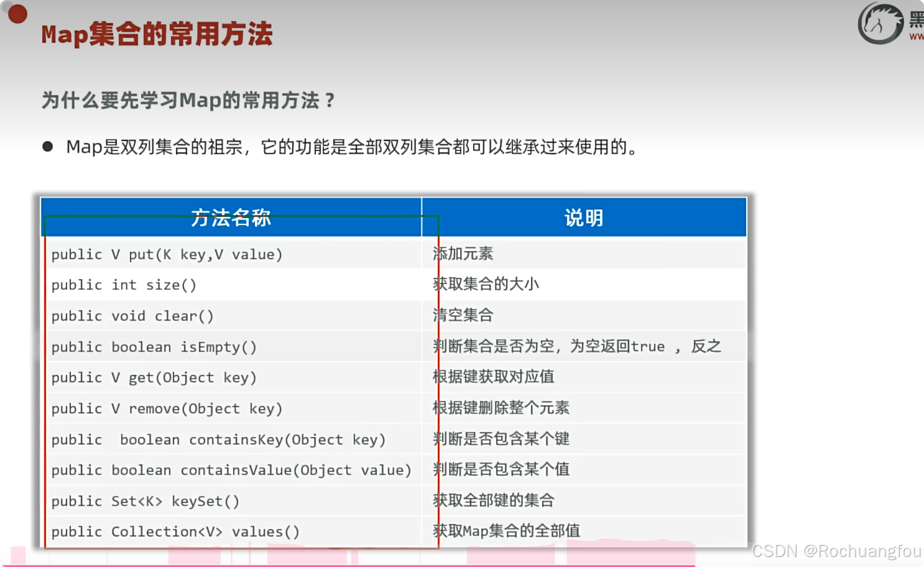Click the bullet point beside Map description
This screenshot has width=924, height=567.
pos(48,146)
